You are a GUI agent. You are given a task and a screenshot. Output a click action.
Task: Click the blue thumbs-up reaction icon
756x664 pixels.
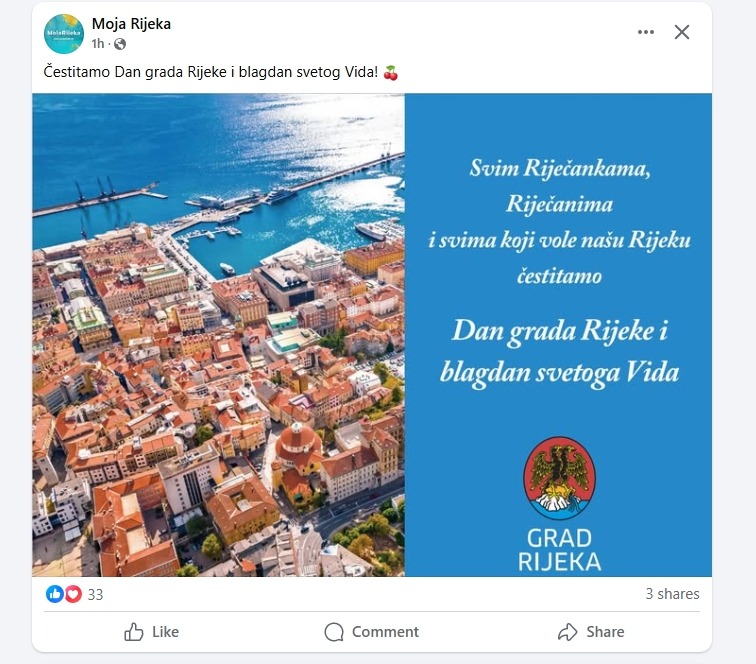[55, 594]
